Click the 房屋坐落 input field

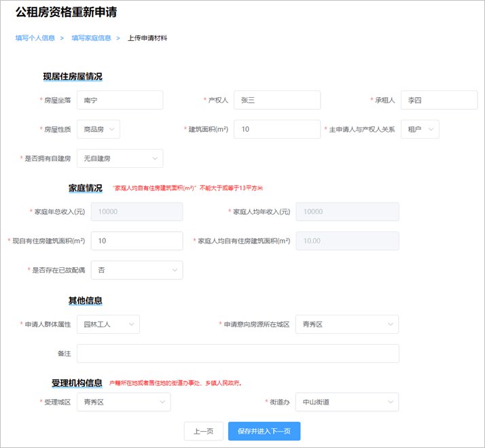tap(120, 100)
